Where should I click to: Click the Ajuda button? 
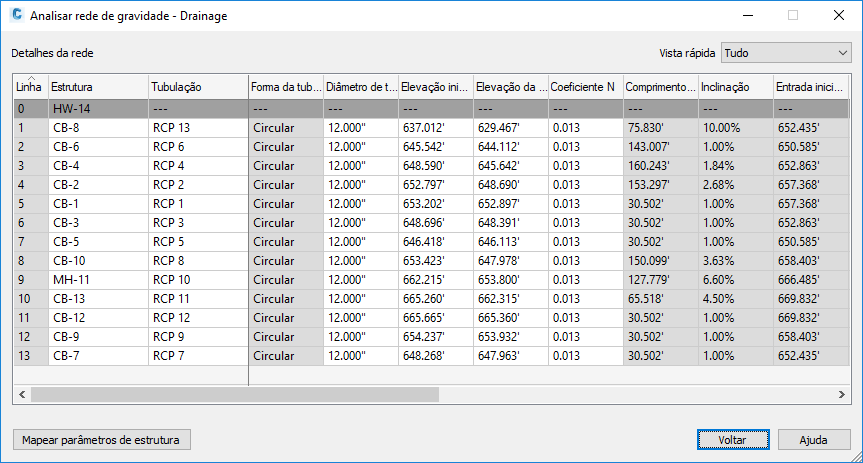(x=813, y=440)
